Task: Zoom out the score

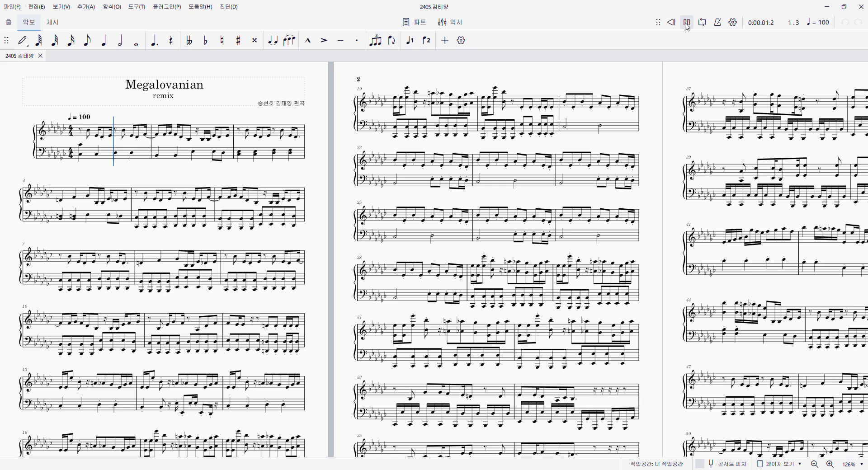Action: 815,464
